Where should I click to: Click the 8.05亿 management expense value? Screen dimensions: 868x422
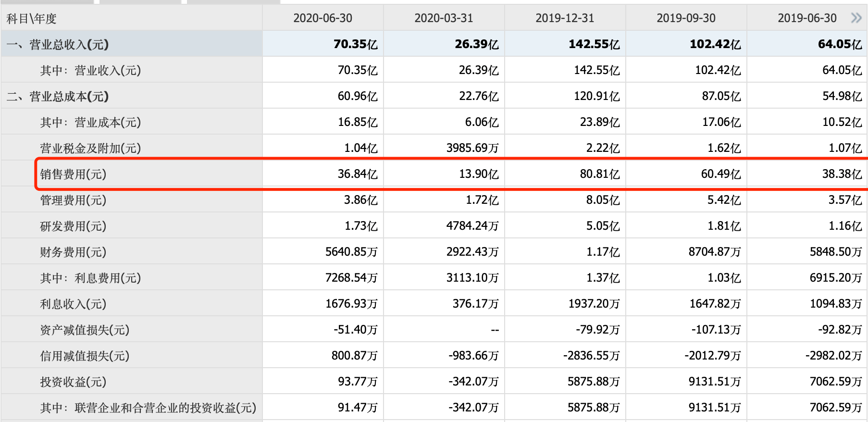[x=603, y=200]
